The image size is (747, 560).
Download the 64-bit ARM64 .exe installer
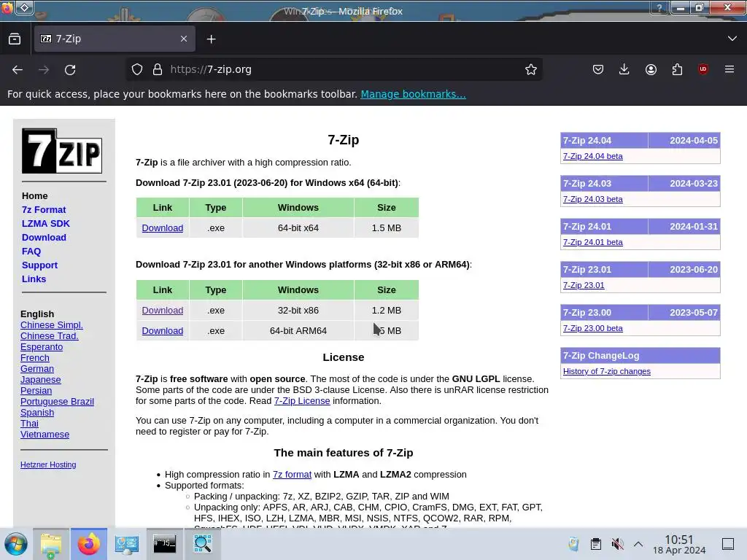point(163,330)
